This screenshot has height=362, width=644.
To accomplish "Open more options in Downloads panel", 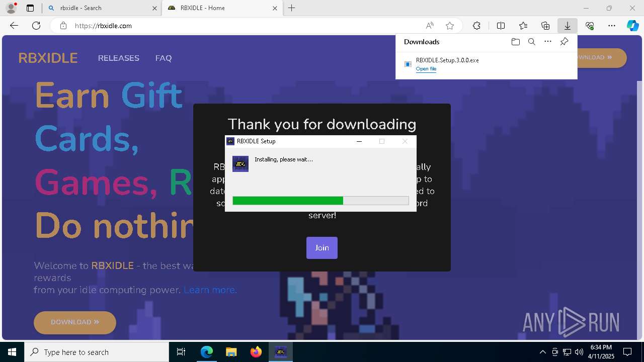I will pos(548,42).
